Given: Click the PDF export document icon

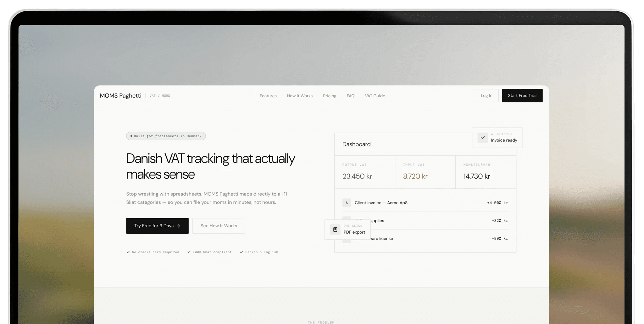Looking at the screenshot, I should 335,230.
